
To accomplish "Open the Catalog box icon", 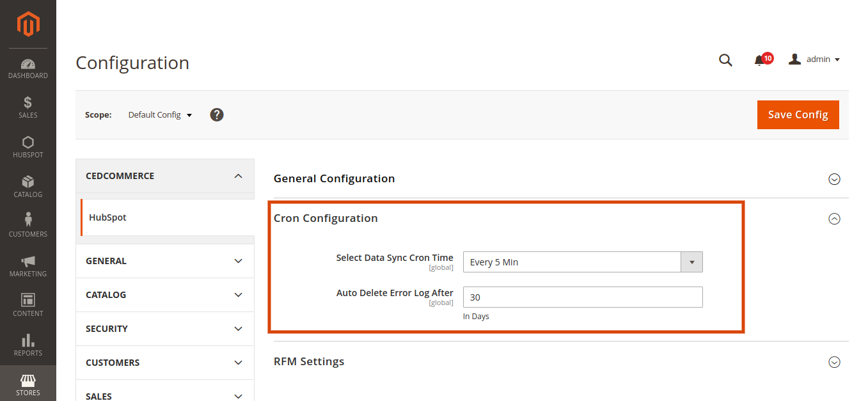I will pos(28,182).
